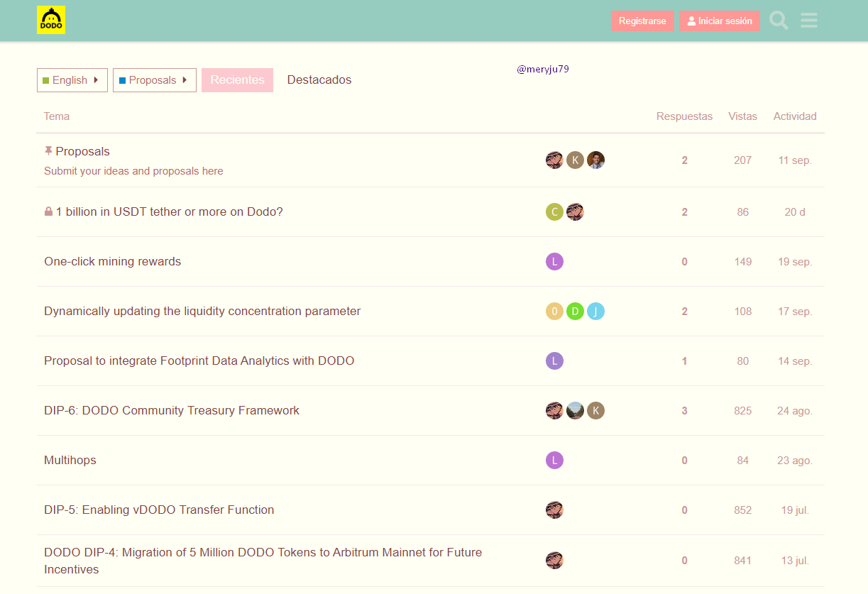The image size is (868, 594).
Task: Open L avatar on One-click mining rewards
Action: [554, 261]
